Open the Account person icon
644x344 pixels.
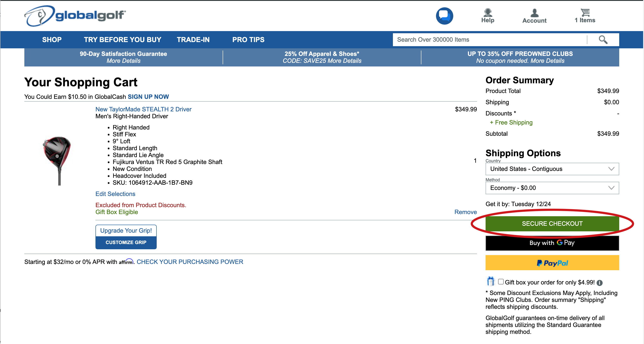(x=534, y=13)
